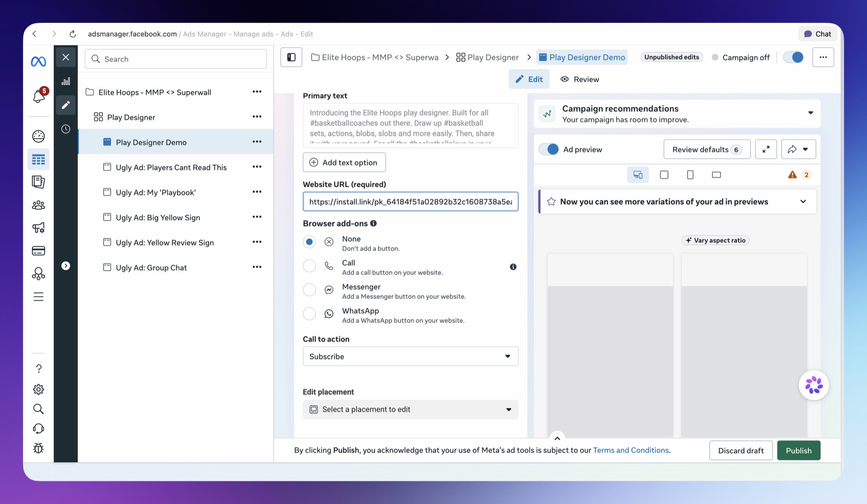The image size is (867, 504).
Task: Switch to the Review tab
Action: coord(580,79)
